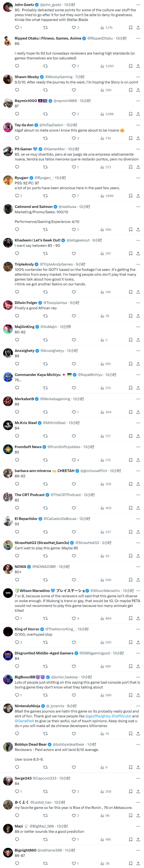Reply to Wilson Marselino's tweet
This screenshot has width=144, height=868.
coord(17,618)
